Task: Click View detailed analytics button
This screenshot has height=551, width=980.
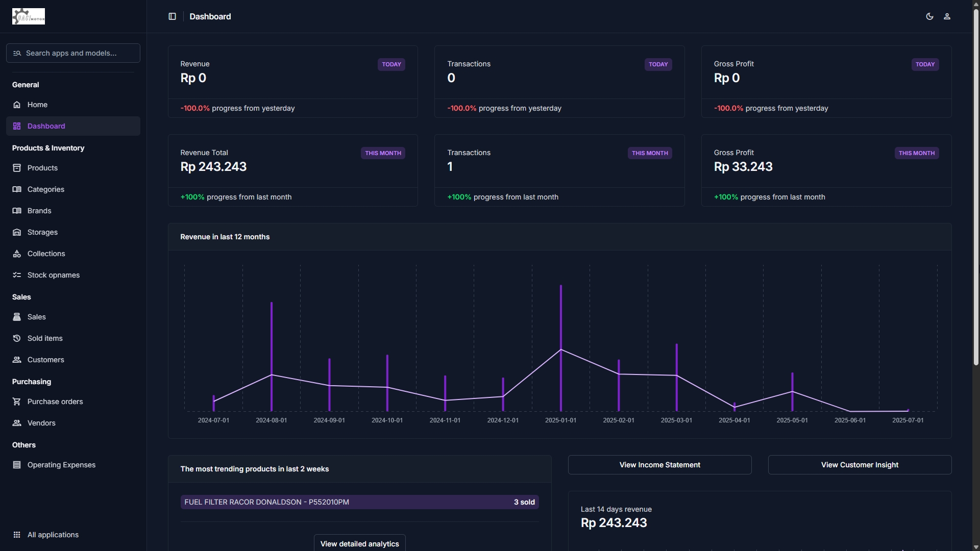Action: click(359, 543)
